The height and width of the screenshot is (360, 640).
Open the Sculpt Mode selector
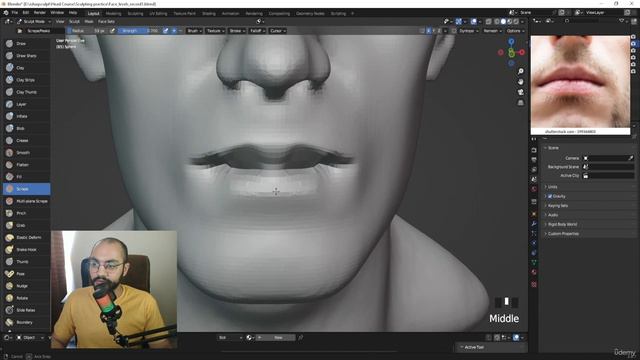click(x=34, y=21)
